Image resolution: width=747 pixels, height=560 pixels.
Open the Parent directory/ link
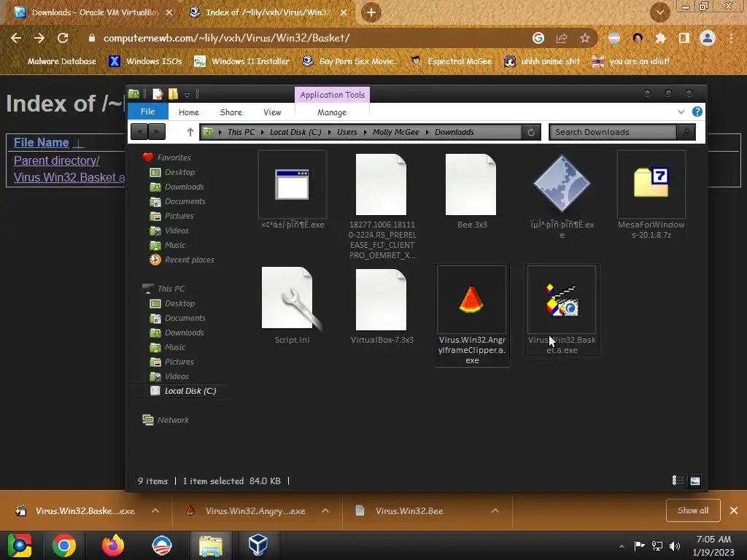click(x=57, y=160)
